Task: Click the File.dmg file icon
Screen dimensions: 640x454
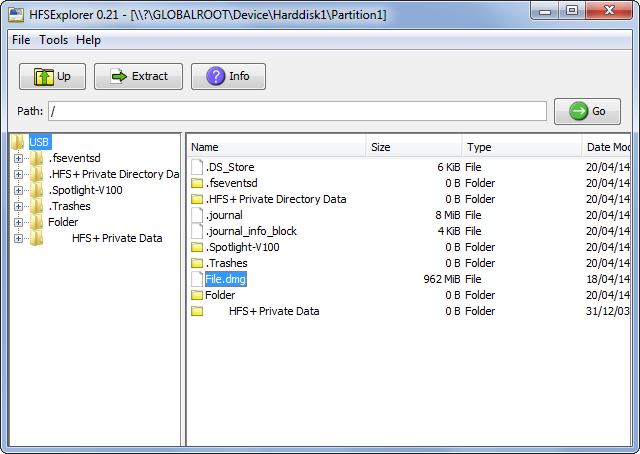Action: (197, 279)
